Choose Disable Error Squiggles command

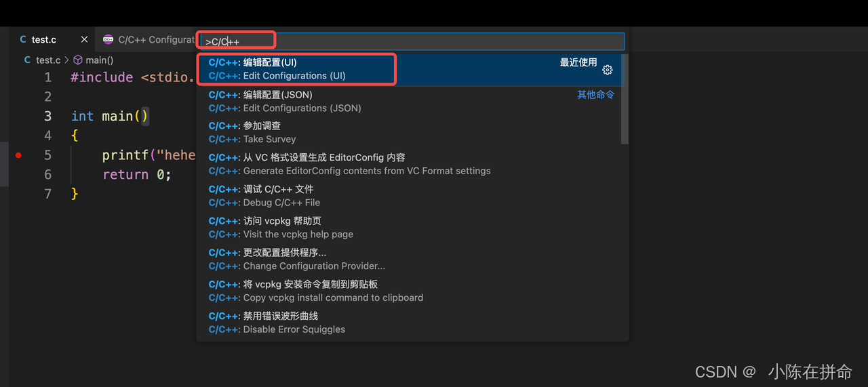tap(409, 323)
